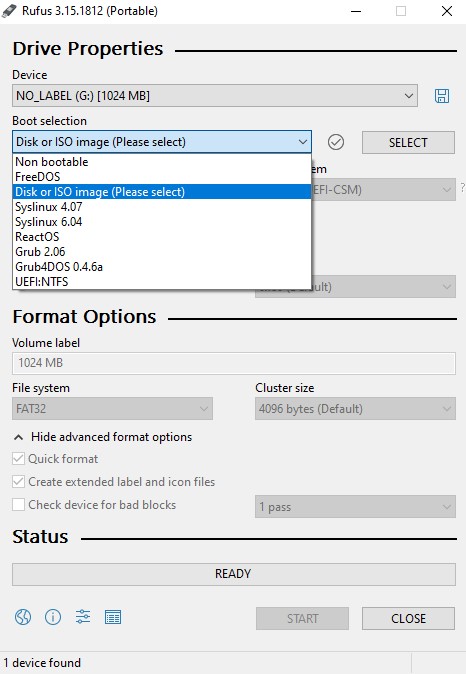
Task: Open the File system FAT32 dropdown
Action: tap(112, 408)
